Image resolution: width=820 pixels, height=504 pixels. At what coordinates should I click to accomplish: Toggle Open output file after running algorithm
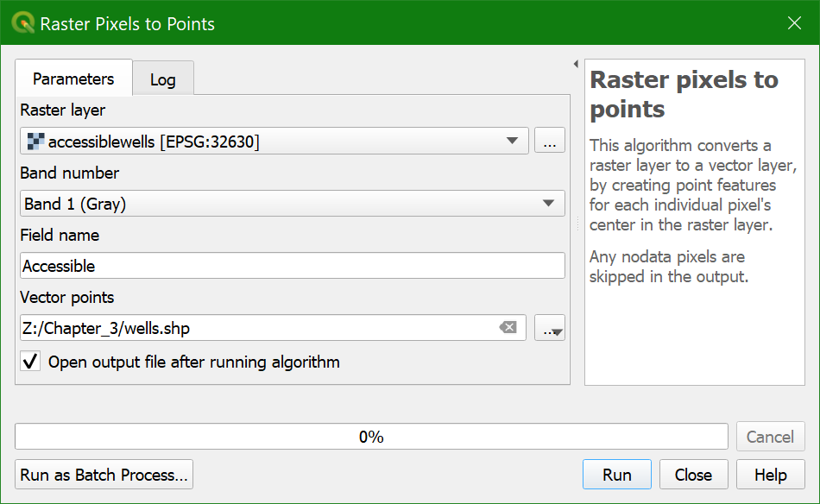[x=30, y=362]
